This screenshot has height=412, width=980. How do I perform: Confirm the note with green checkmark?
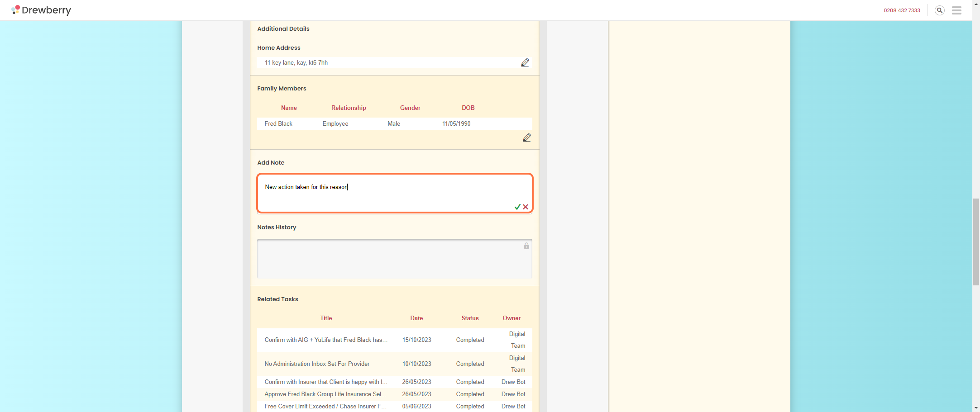517,207
